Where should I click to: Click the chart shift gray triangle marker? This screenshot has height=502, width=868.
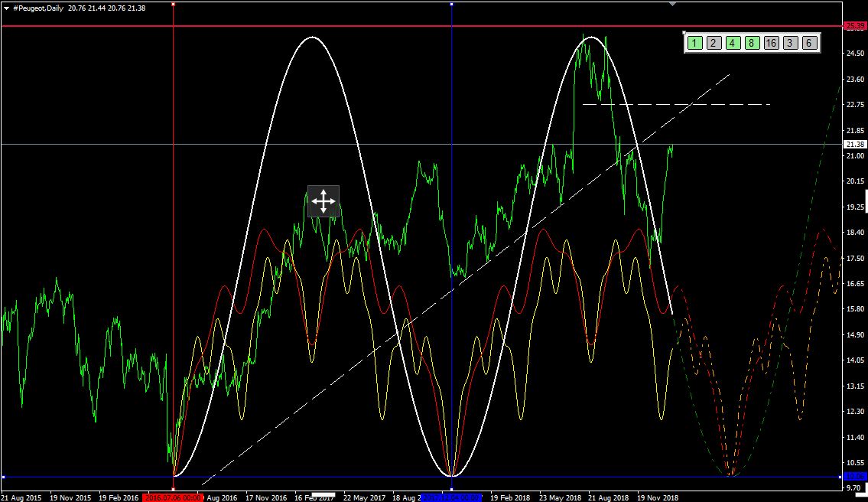[x=672, y=5]
